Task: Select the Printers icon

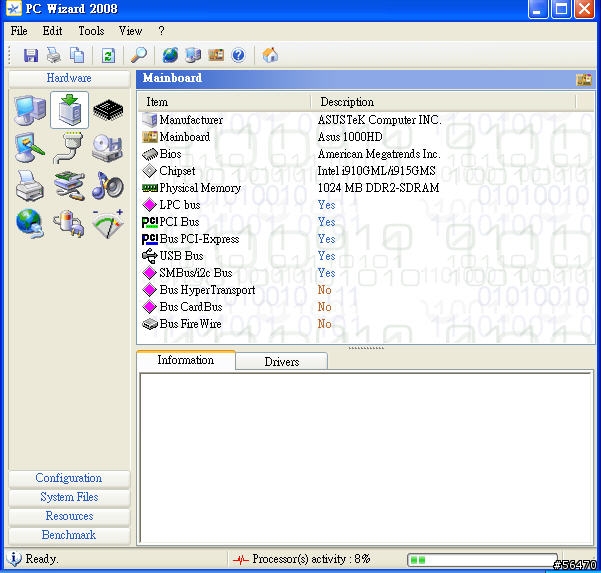Action: tap(30, 186)
